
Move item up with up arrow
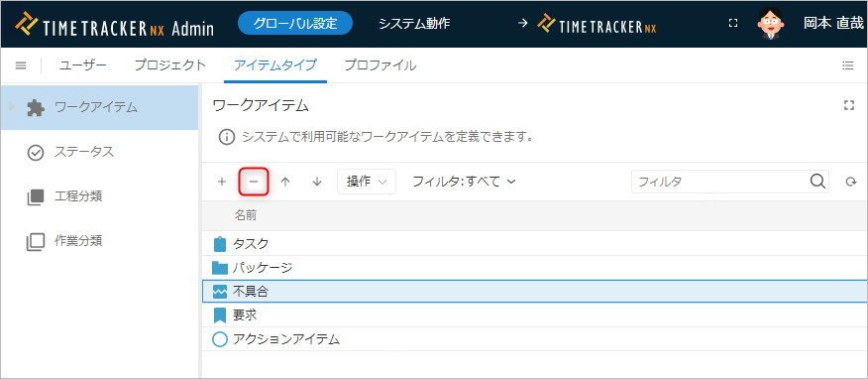pyautogui.click(x=285, y=182)
